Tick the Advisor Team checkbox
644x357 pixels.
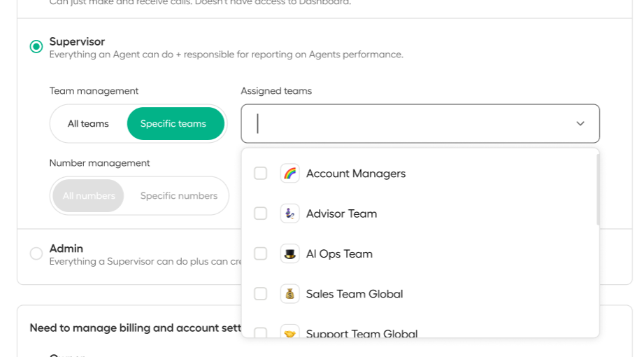point(260,213)
